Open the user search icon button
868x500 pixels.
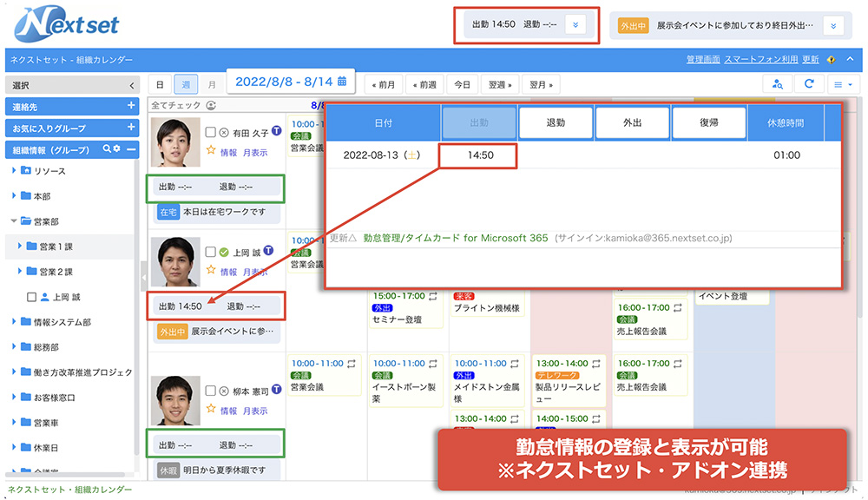pos(777,84)
